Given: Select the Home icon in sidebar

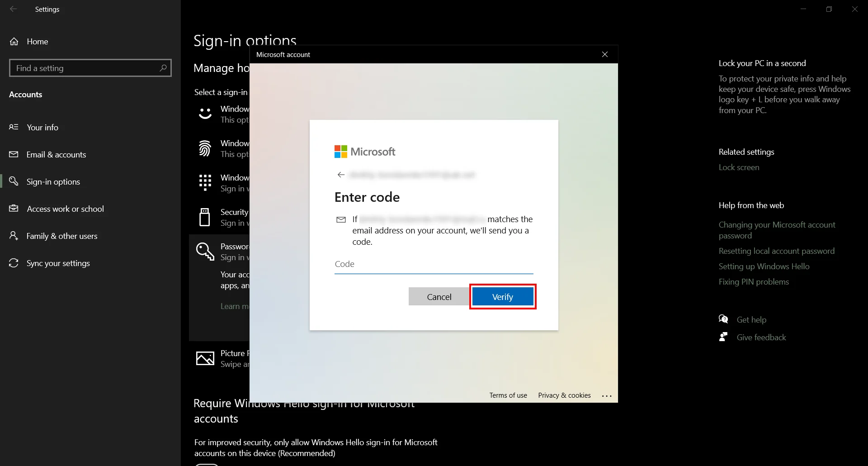Looking at the screenshot, I should click(x=14, y=42).
